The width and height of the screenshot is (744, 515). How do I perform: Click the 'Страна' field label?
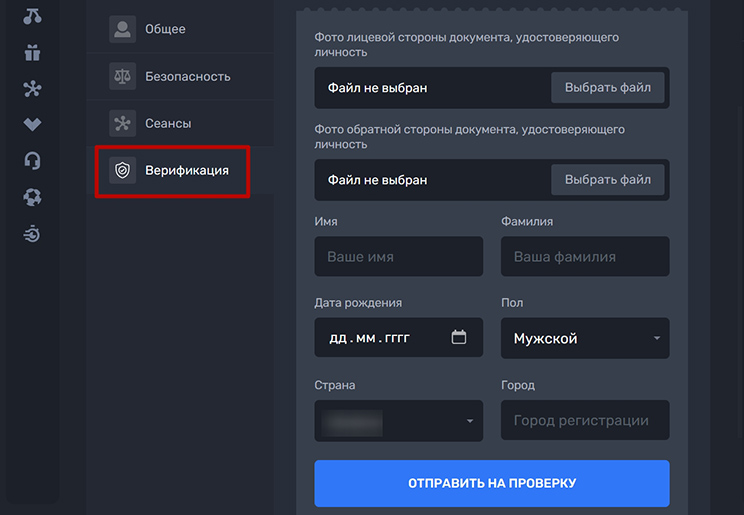coord(335,385)
